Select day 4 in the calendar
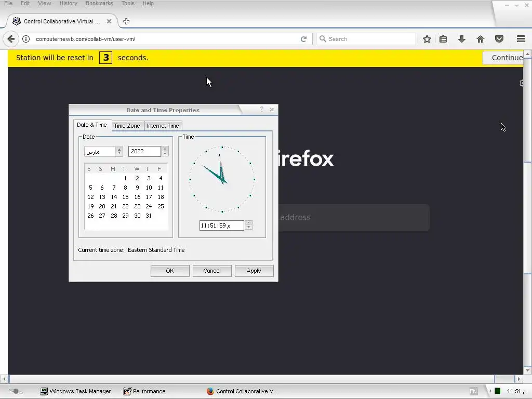The image size is (532, 399). coord(161,178)
